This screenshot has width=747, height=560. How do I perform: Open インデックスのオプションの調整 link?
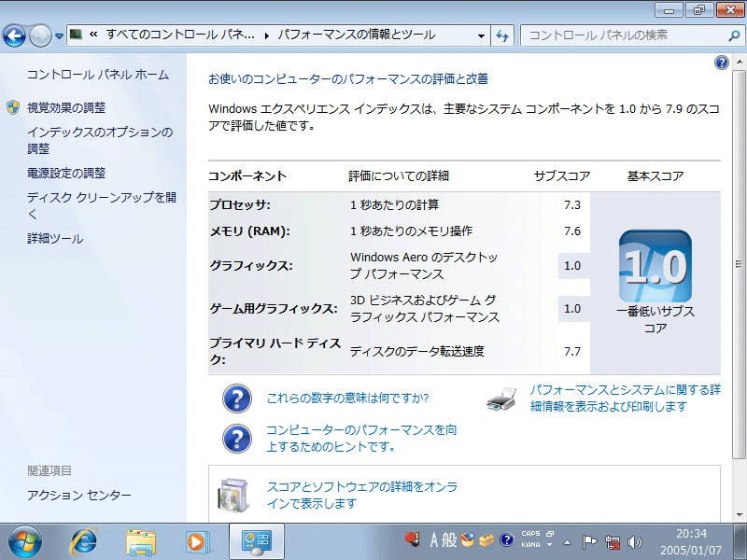[100, 141]
